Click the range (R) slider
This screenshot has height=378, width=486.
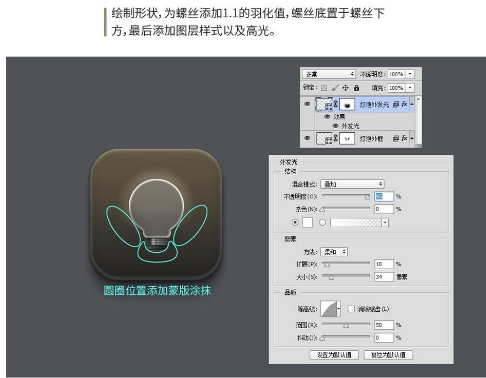coord(346,325)
